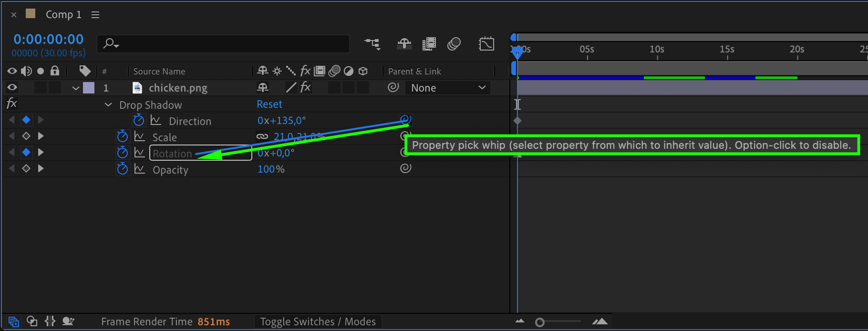Expand or collapse the Render Time pane

click(x=68, y=321)
